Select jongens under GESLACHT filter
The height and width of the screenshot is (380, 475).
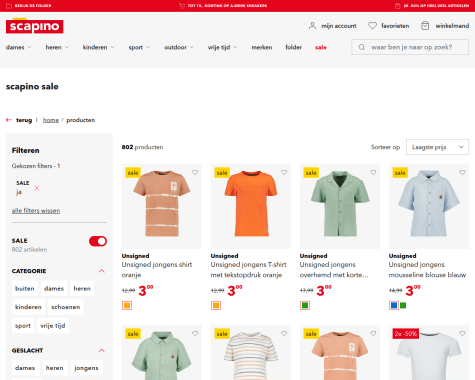pos(86,368)
